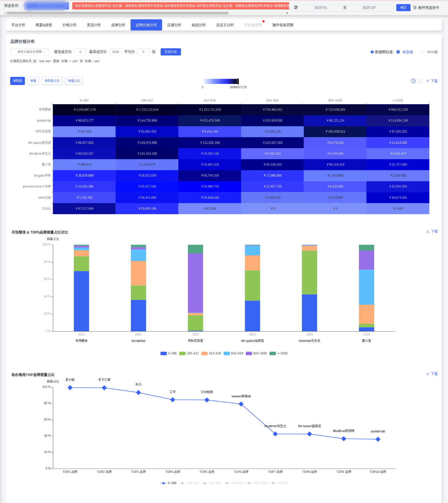Click the calendar icon in the date range picker
This screenshot has height=503, width=448.
[296, 8]
